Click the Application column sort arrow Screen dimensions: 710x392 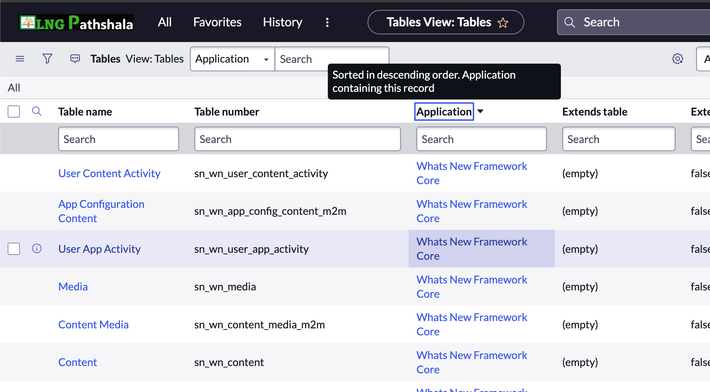click(x=480, y=111)
